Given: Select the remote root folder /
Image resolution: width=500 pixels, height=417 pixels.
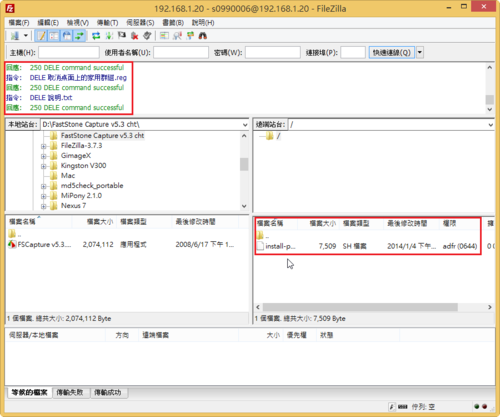Looking at the screenshot, I should click(278, 136).
